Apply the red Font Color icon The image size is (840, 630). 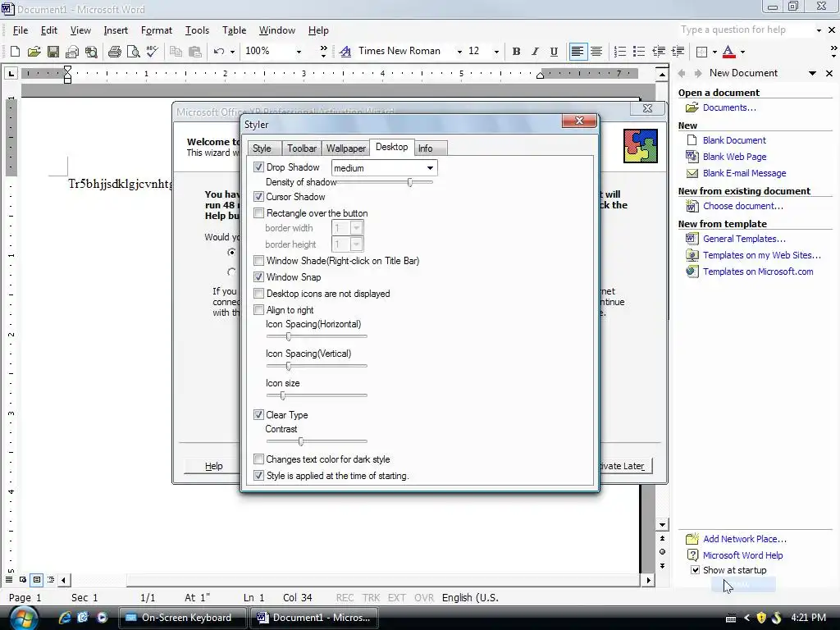click(x=728, y=52)
